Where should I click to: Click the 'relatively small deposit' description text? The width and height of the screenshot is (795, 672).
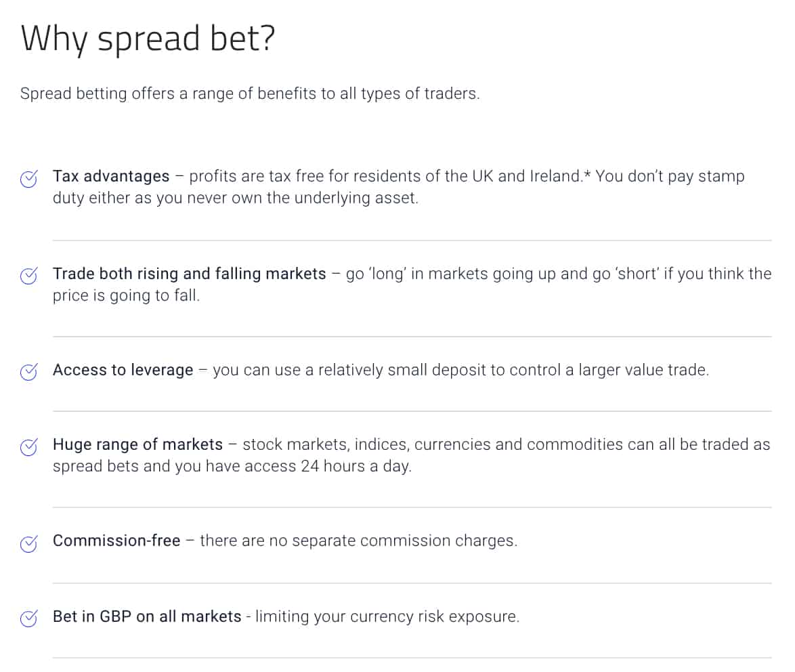click(460, 371)
